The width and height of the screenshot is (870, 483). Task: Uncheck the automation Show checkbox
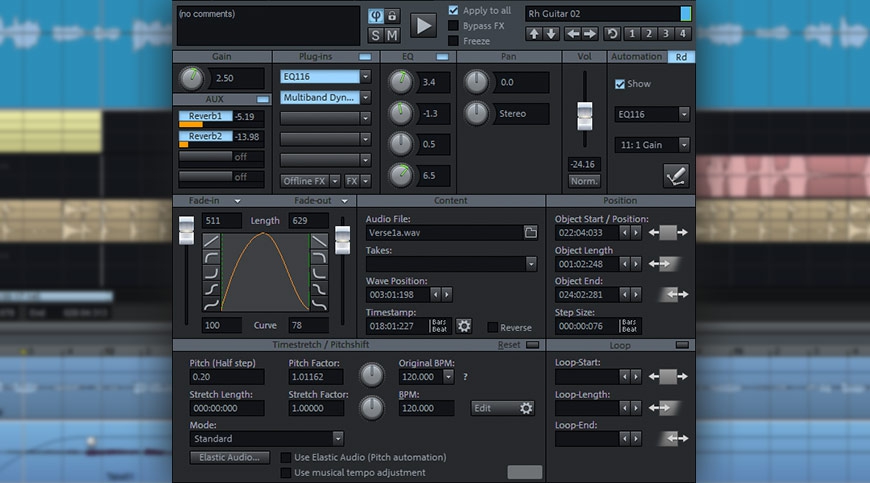click(x=620, y=84)
